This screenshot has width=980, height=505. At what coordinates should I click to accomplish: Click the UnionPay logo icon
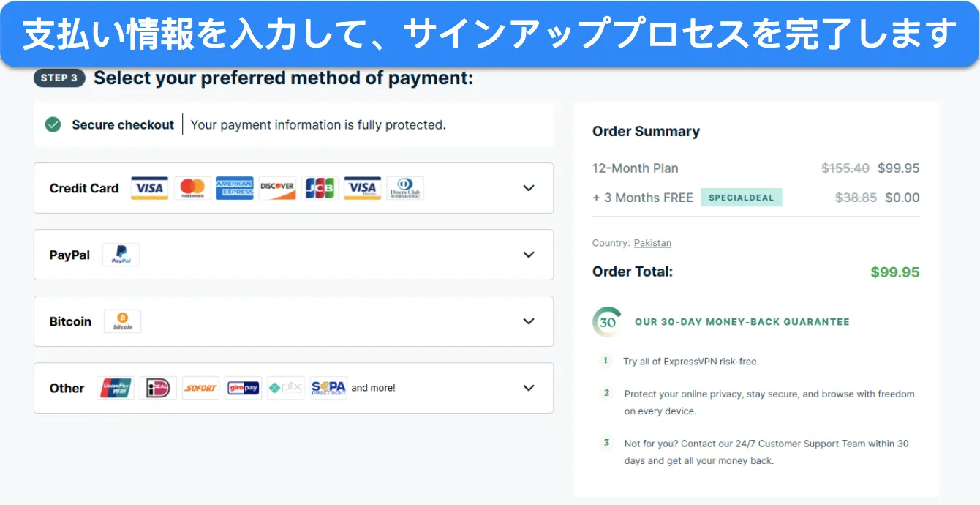pyautogui.click(x=116, y=388)
